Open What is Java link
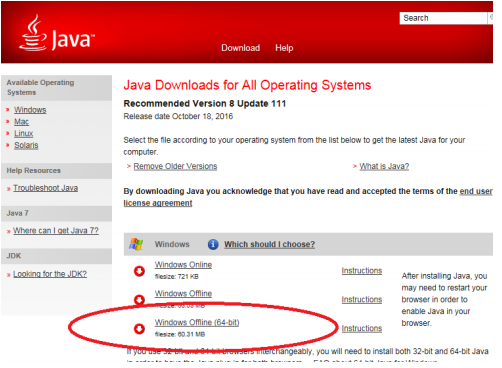The width and height of the screenshot is (502, 368). coord(384,166)
